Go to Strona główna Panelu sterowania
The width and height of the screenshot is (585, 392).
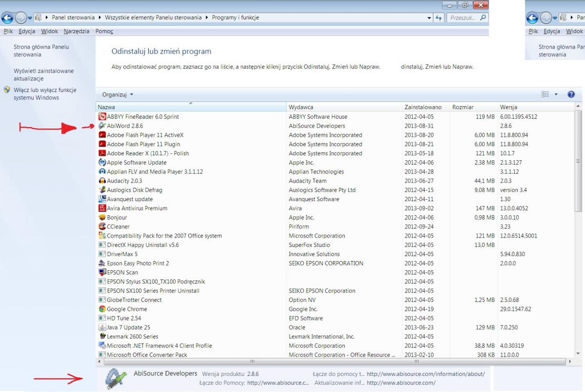[41, 51]
